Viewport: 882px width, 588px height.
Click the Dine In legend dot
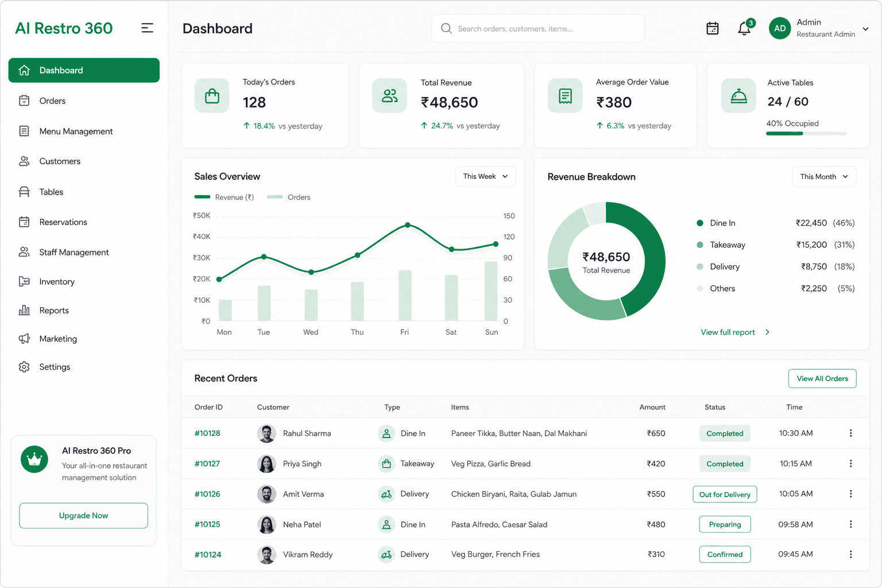(700, 223)
